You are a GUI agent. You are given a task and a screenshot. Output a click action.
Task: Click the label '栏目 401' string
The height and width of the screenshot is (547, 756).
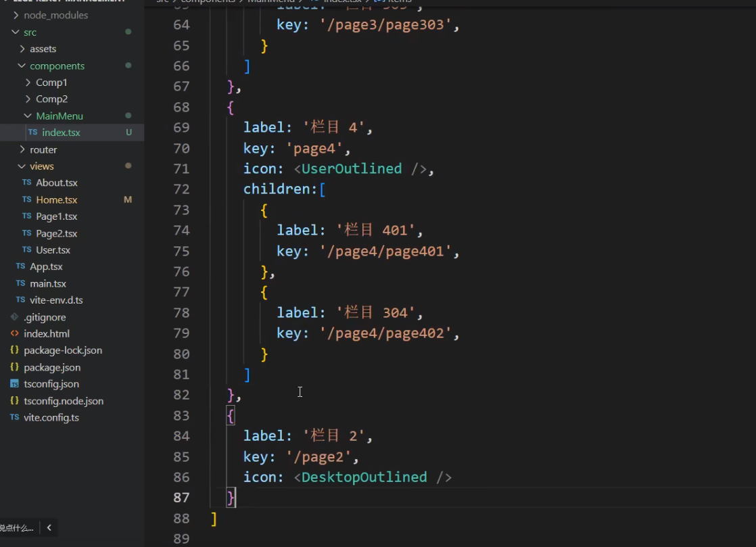[x=375, y=231]
